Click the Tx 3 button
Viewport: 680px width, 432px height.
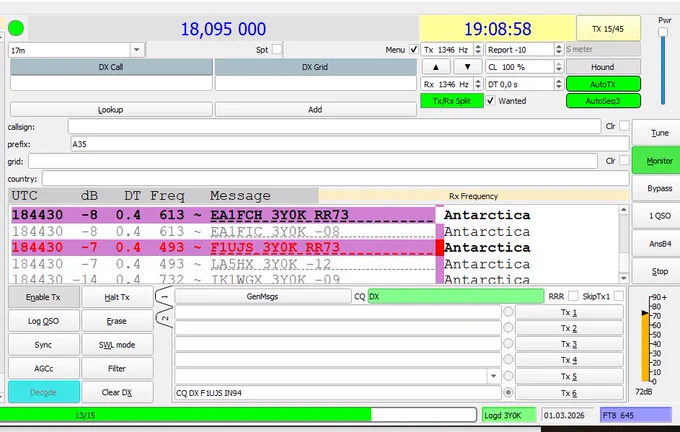(x=569, y=344)
